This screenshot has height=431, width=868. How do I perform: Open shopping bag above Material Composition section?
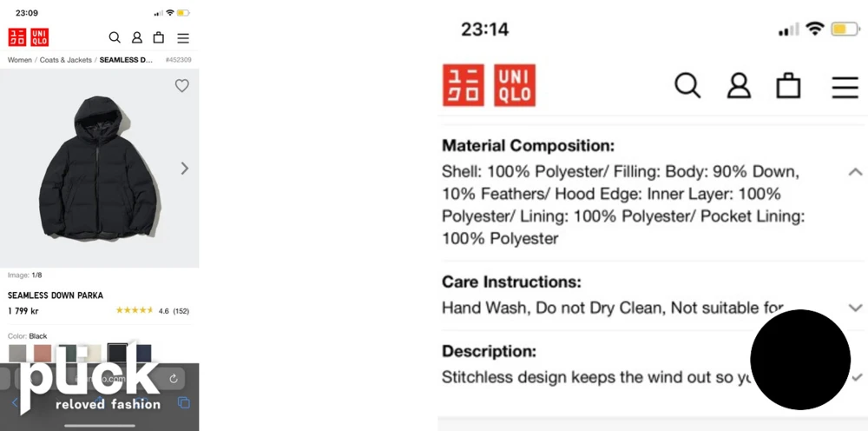788,86
